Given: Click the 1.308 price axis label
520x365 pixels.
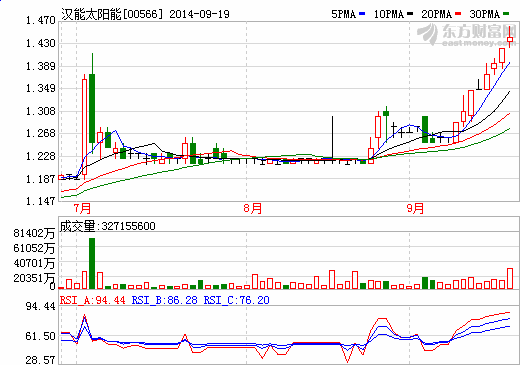Looking at the screenshot, I should pyautogui.click(x=41, y=111).
